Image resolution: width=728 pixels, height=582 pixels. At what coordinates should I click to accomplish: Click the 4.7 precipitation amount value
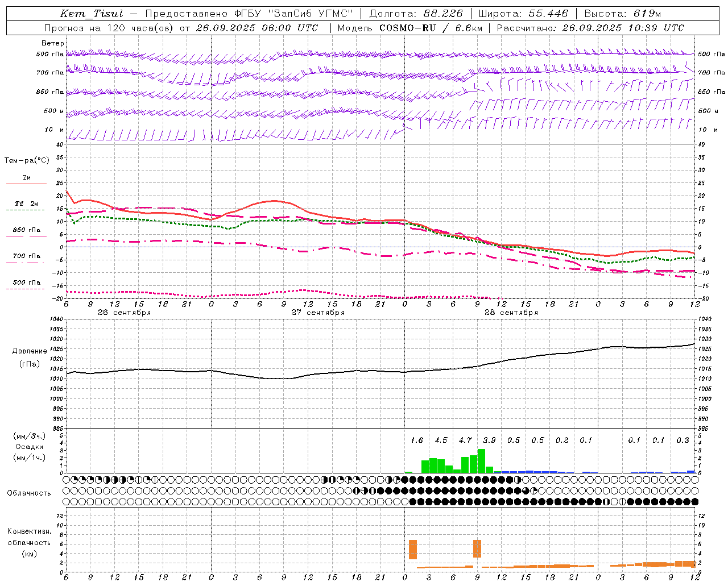point(465,440)
